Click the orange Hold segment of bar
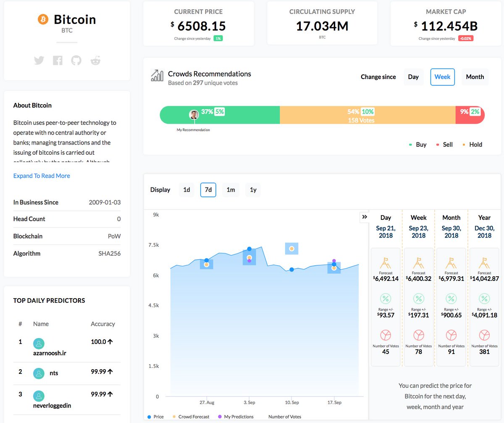 [x=367, y=115]
